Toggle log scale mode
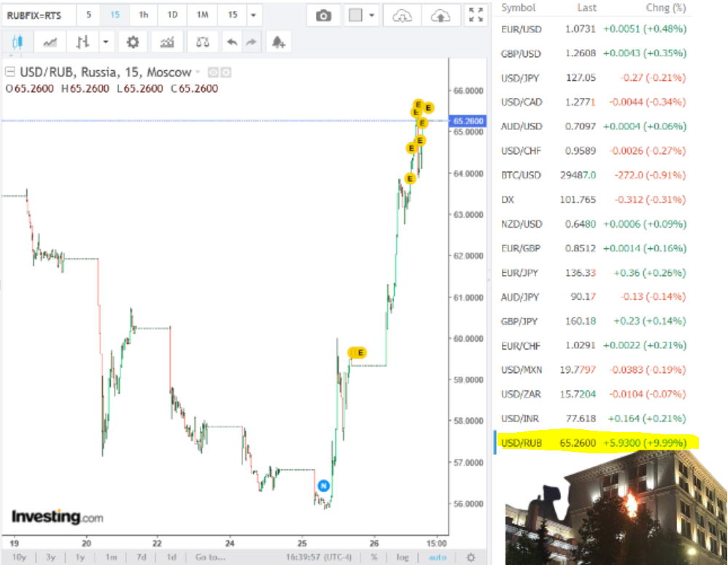Screen dimensions: 728x565 [402, 557]
